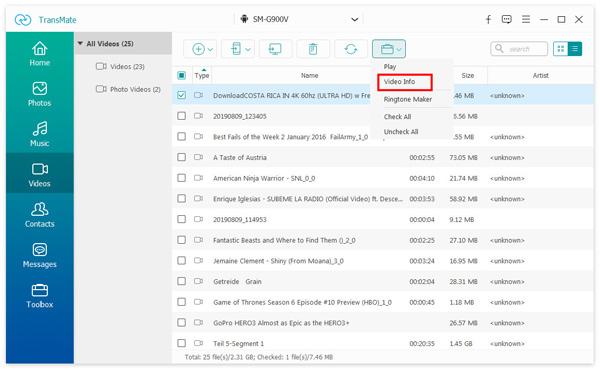Click the 1.45 GB size cell
Screen dimensions: 600x370
pyautogui.click(x=461, y=343)
